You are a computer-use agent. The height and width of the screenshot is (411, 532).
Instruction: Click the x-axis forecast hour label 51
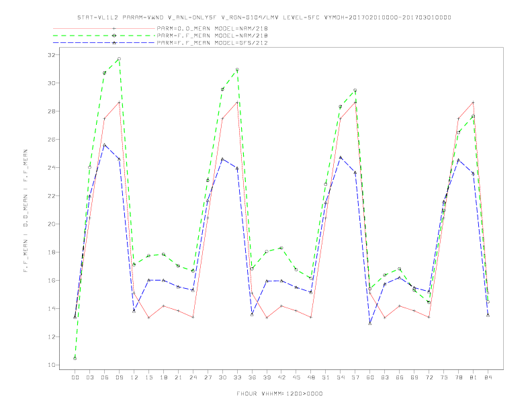coord(326,377)
